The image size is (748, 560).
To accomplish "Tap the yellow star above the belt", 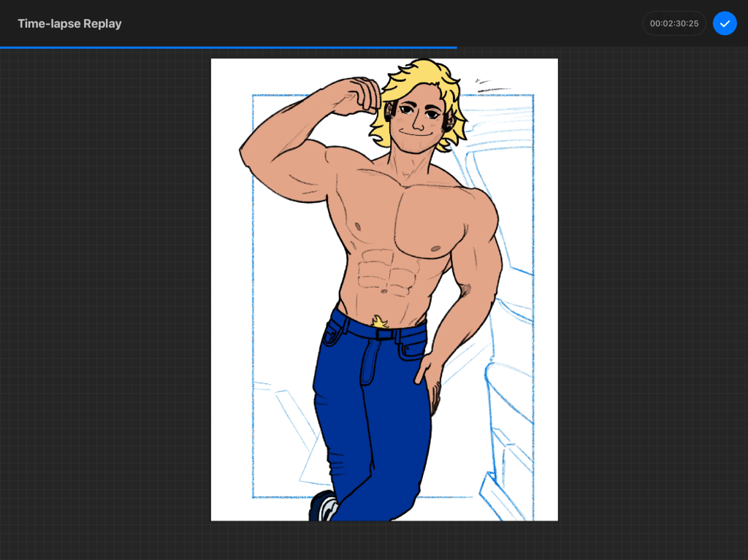I will [x=379, y=321].
